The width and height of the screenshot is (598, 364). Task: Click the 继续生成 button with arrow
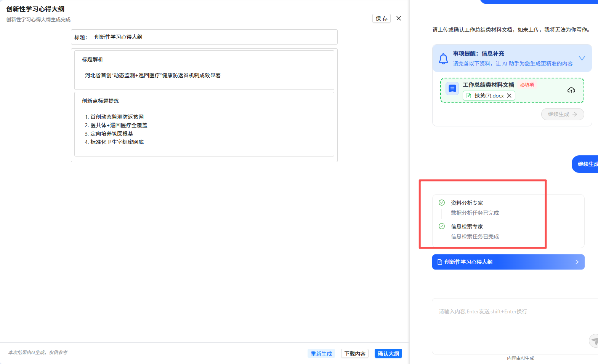[562, 114]
